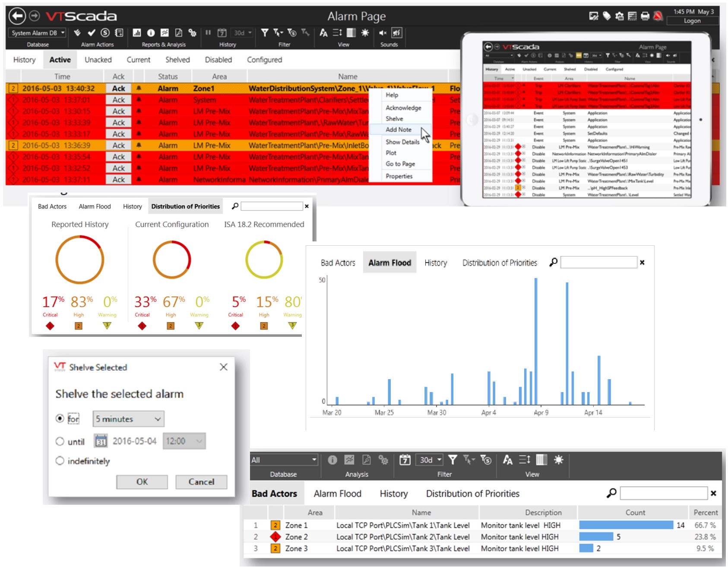
Task: Open the page edit image icon in title bar
Action: click(x=594, y=16)
